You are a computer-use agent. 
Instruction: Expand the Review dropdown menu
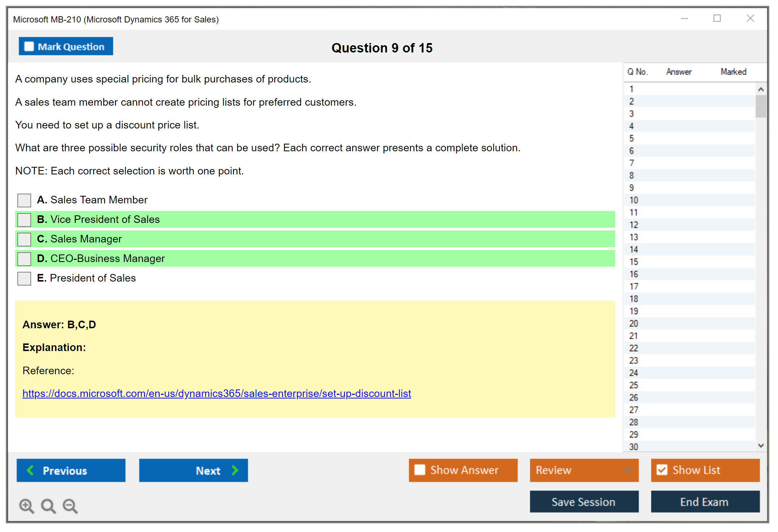click(x=628, y=470)
